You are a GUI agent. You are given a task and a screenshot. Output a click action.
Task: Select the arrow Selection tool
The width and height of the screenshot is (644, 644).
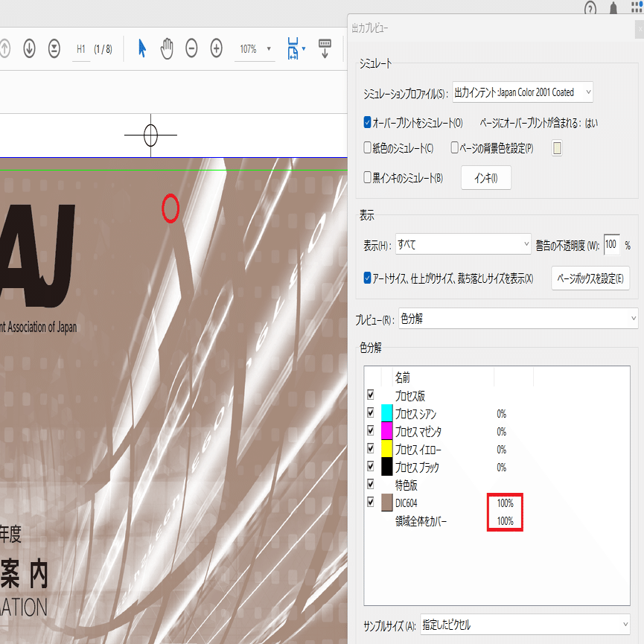coord(142,48)
